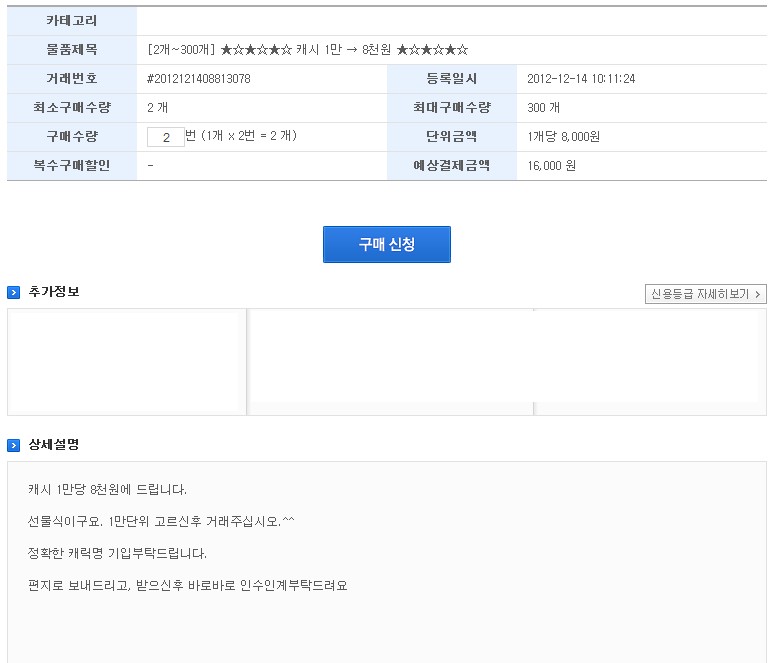Click the 단위금액 value 1개당 8,000원

(x=564, y=137)
